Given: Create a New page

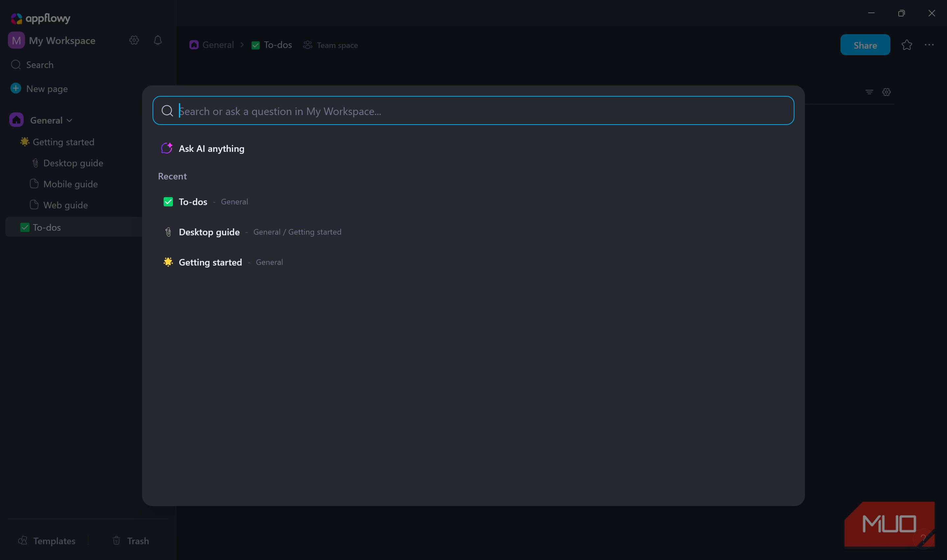Looking at the screenshot, I should pos(47,89).
